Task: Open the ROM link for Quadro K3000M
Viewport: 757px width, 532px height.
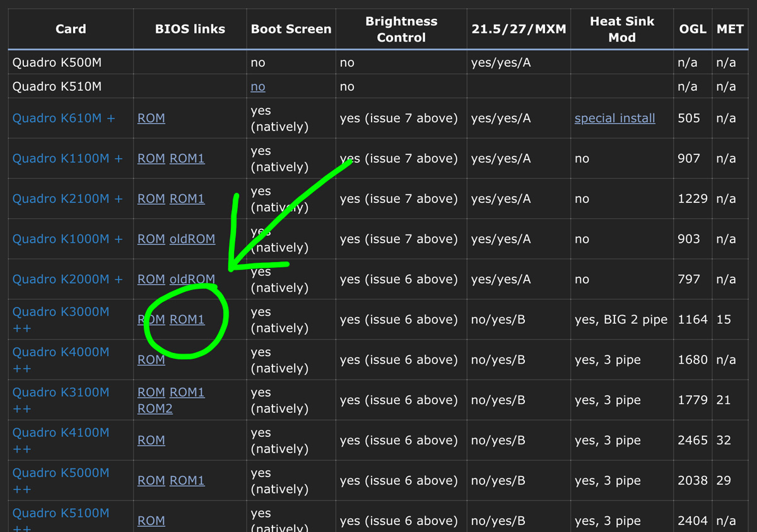Action: pyautogui.click(x=151, y=320)
